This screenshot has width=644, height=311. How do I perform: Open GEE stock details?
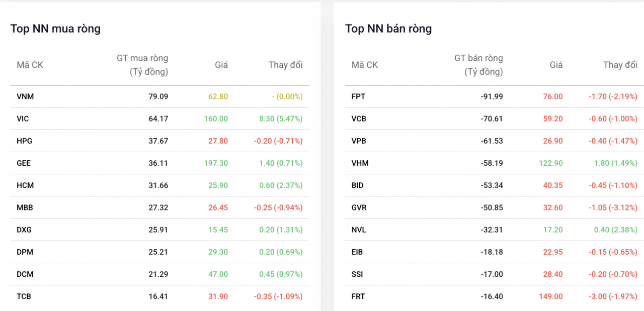24,163
